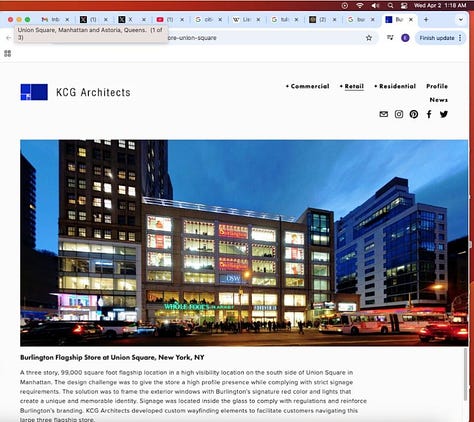Viewport: 474px width, 422px height.
Task: Go to KCG Architects home via site title
Action: pos(93,92)
